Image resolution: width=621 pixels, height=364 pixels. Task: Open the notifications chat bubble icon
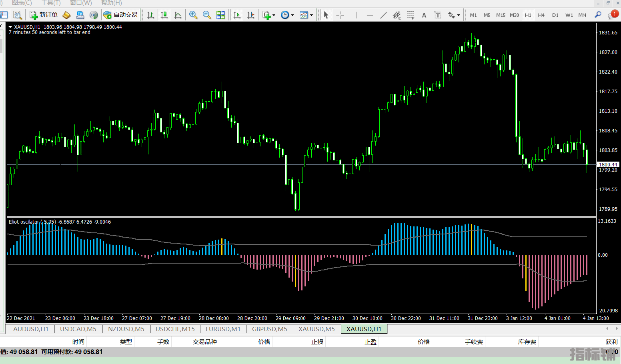point(612,15)
